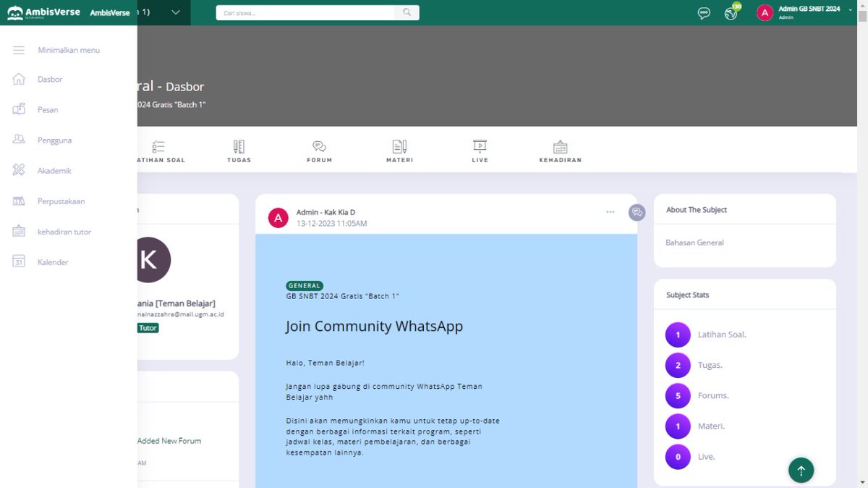Open the Pesan sidebar icon

pos(19,109)
